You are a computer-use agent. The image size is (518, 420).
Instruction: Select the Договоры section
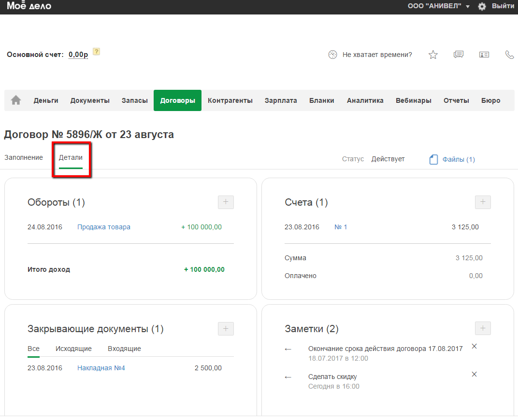pyautogui.click(x=177, y=100)
